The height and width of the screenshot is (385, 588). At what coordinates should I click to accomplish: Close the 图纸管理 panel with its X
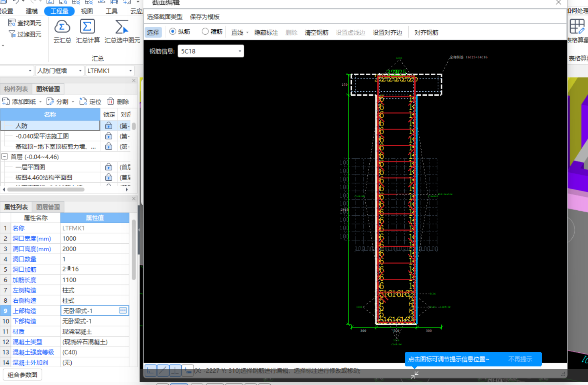pyautogui.click(x=134, y=81)
